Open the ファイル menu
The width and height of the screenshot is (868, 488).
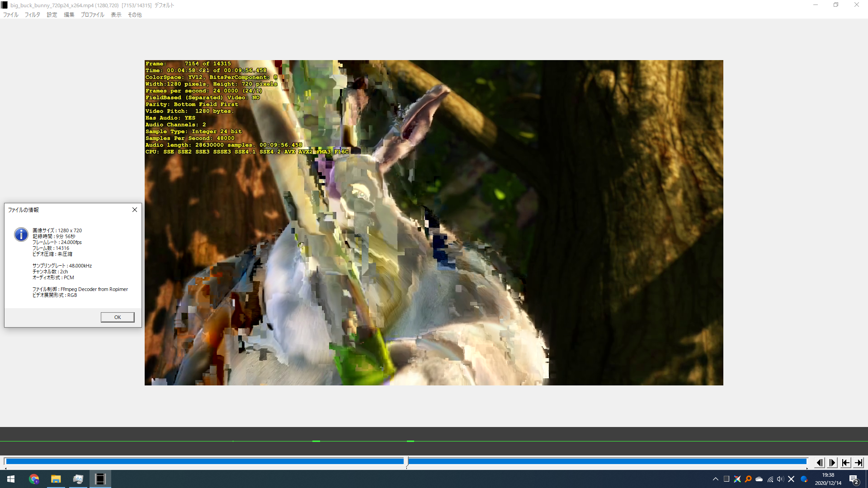point(11,15)
